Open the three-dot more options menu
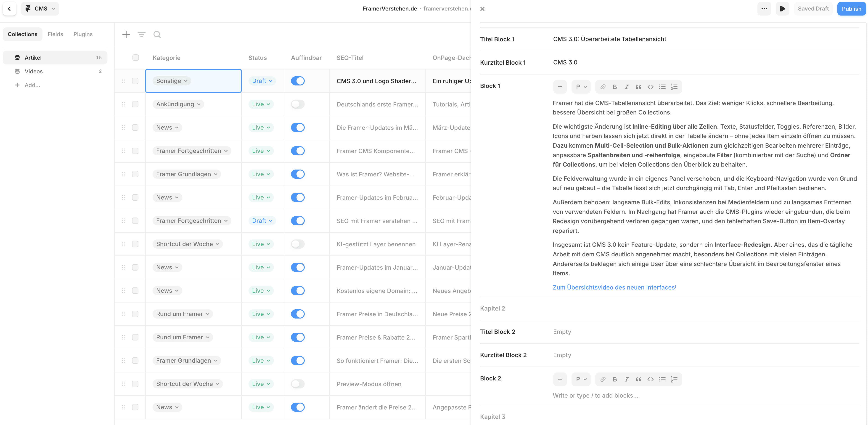The width and height of the screenshot is (868, 425). (764, 9)
